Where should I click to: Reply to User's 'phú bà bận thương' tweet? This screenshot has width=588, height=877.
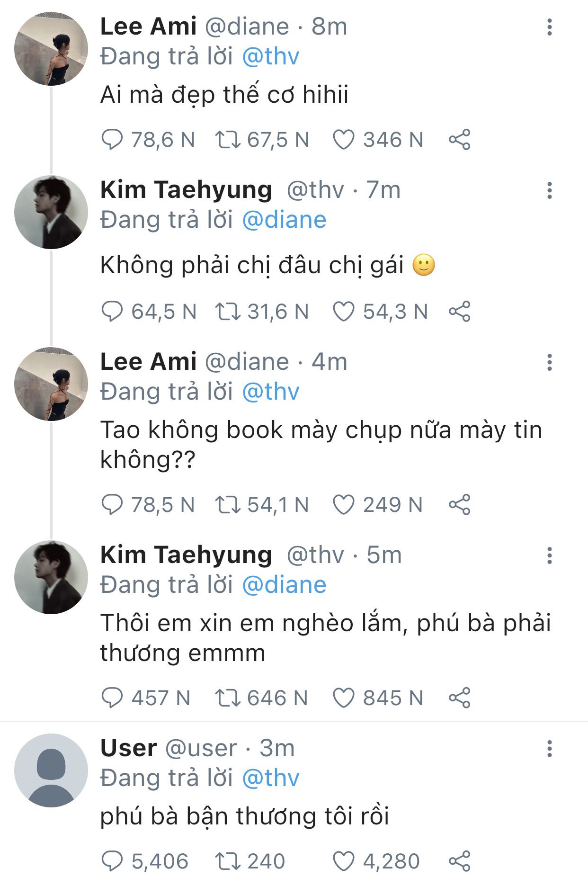[x=112, y=861]
